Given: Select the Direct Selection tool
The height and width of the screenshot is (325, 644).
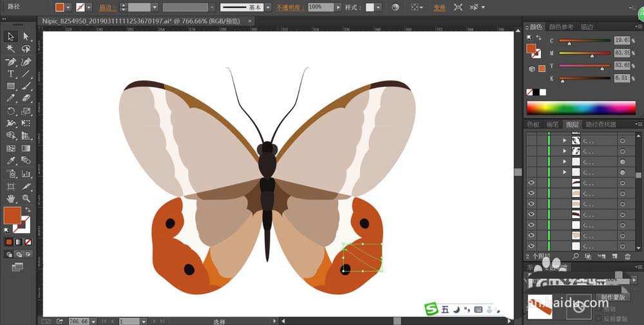Looking at the screenshot, I should [26, 37].
